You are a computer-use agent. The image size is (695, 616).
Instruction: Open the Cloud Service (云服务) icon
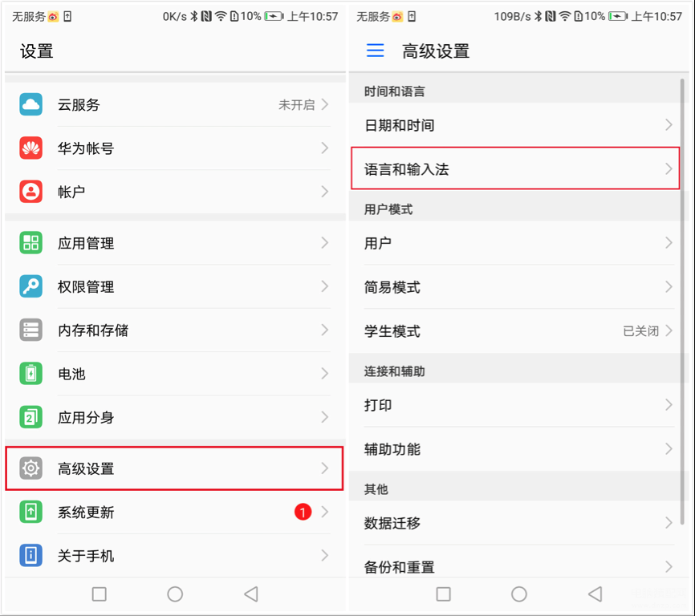click(31, 104)
